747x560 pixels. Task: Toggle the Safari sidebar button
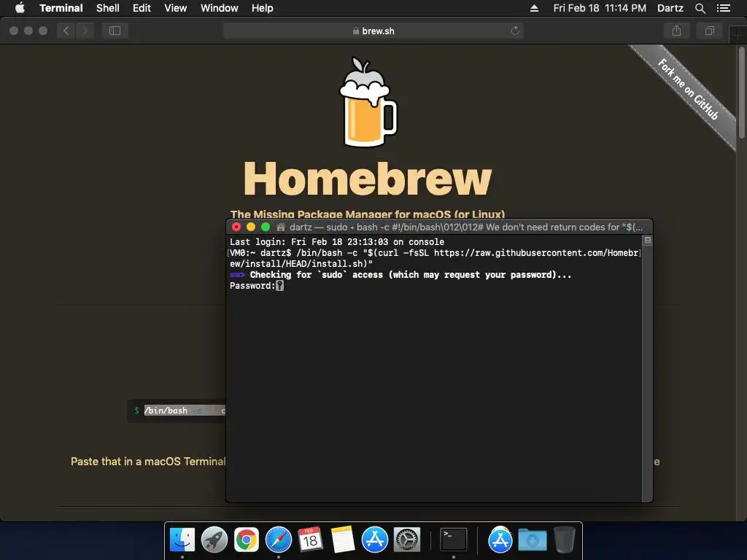point(115,31)
